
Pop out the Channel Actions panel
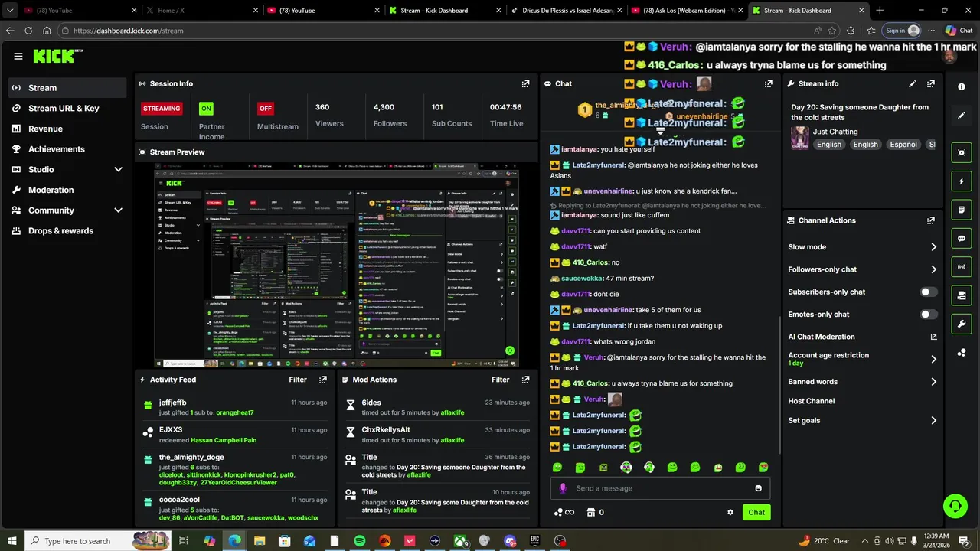tap(931, 220)
